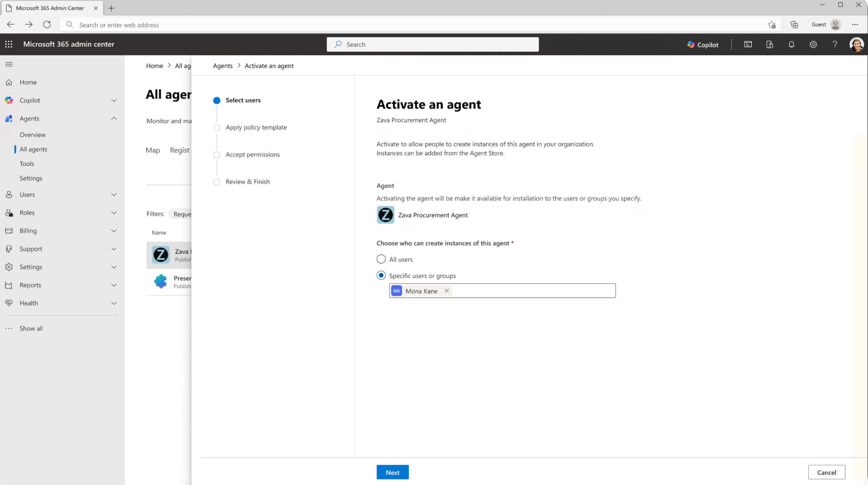Click the Microsoft 365 admin center title
Screen dimensions: 868x485
[x=69, y=44]
